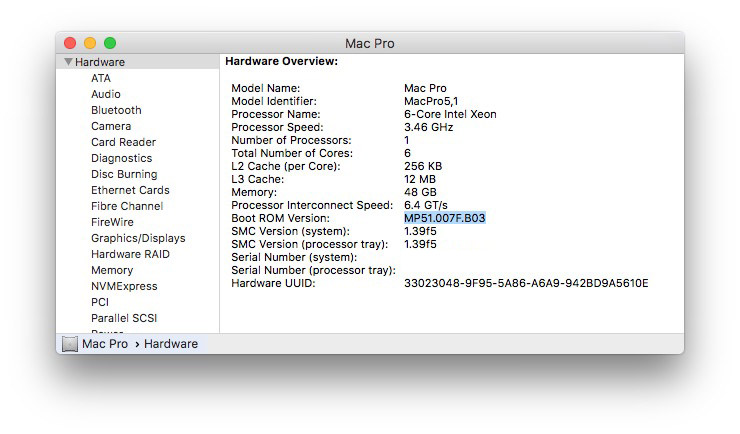Viewport: 740px width, 434px height.
Task: Click the SMC Version (processor tray) value
Action: pos(420,244)
